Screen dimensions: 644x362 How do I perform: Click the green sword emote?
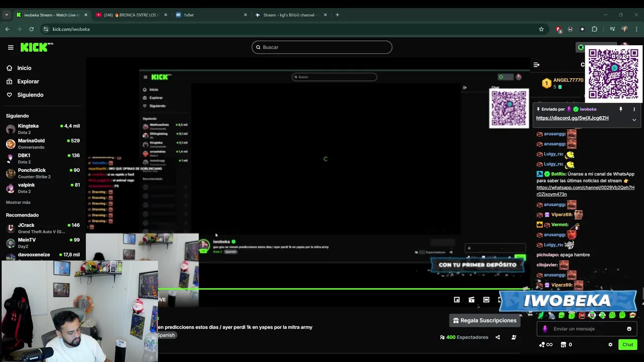point(541,315)
